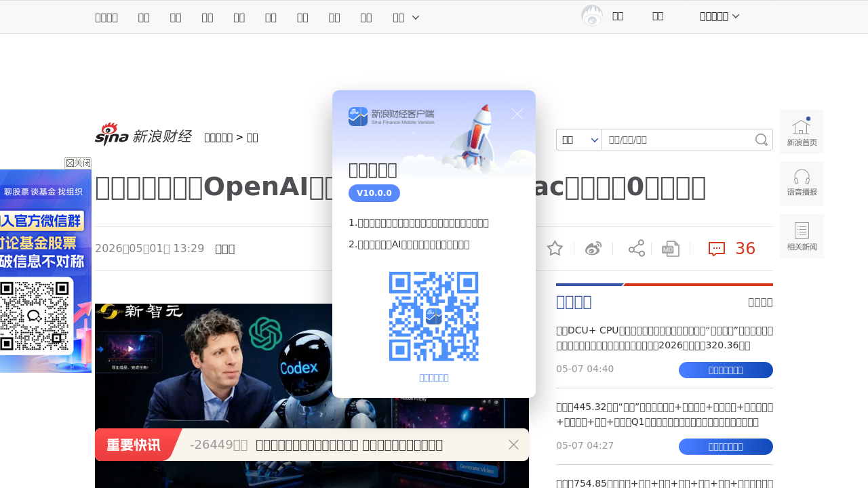Open the news ticker headline after -26449
The image size is (868, 488).
tap(349, 445)
